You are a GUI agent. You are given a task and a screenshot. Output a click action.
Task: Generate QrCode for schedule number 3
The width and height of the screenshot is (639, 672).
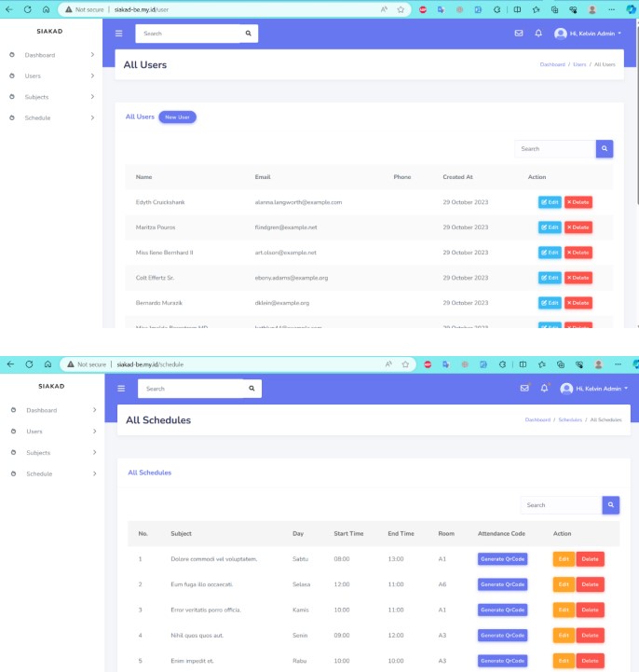[x=502, y=610]
